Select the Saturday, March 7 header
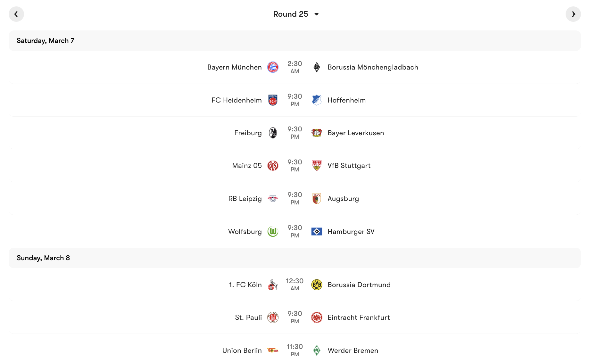This screenshot has height=364, width=589. [45, 40]
